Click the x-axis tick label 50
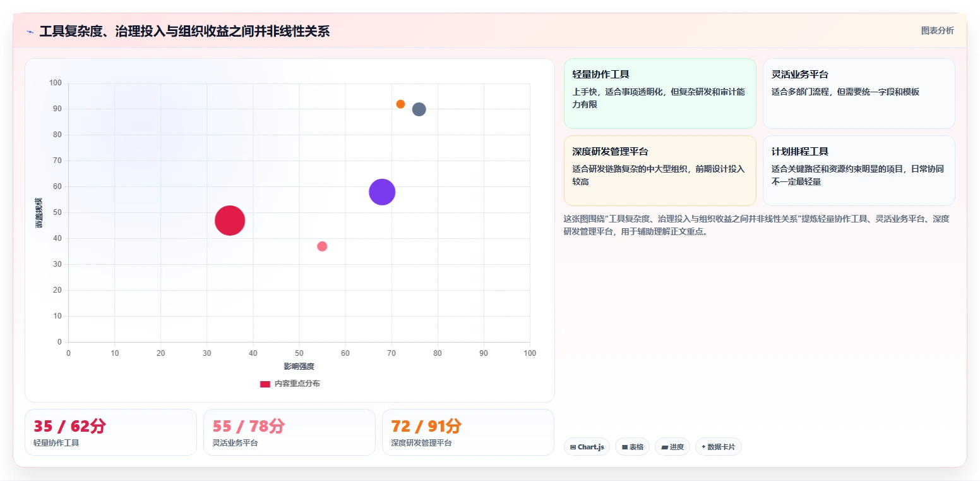 pos(299,353)
